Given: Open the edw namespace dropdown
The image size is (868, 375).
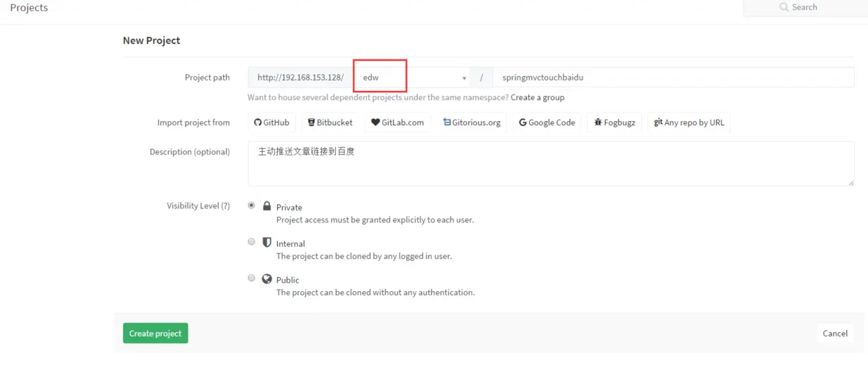Looking at the screenshot, I should (x=412, y=78).
